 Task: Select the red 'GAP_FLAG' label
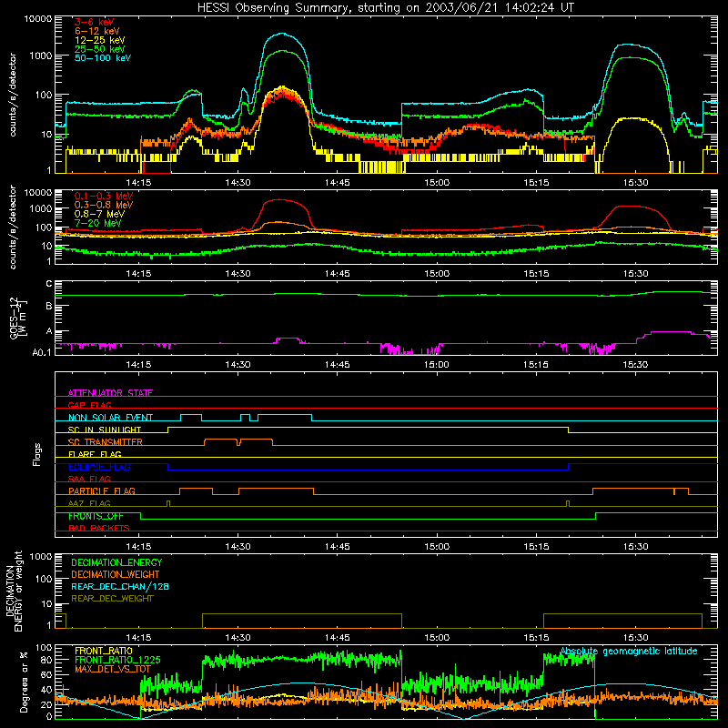tap(89, 405)
